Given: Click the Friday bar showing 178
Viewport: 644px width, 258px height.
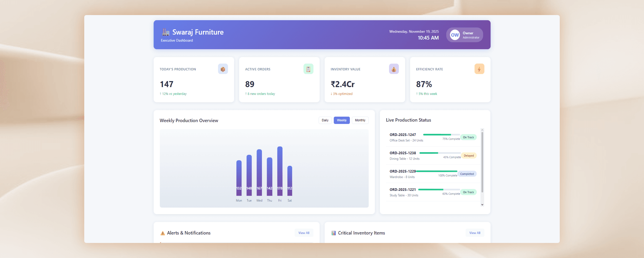Looking at the screenshot, I should [280, 171].
